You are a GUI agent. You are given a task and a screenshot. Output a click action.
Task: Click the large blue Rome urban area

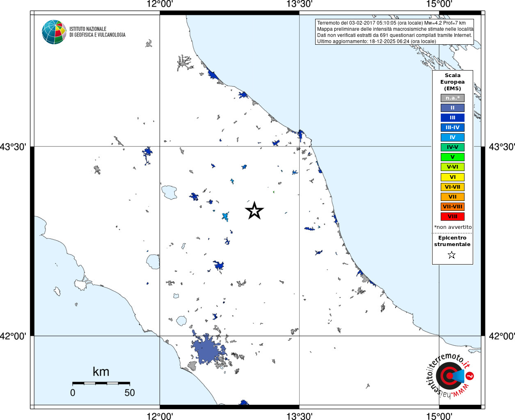[207, 350]
